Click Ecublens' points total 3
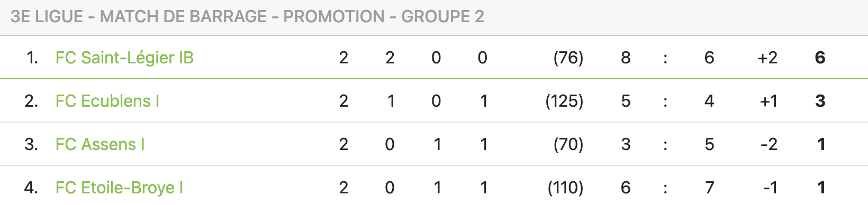 820,101
